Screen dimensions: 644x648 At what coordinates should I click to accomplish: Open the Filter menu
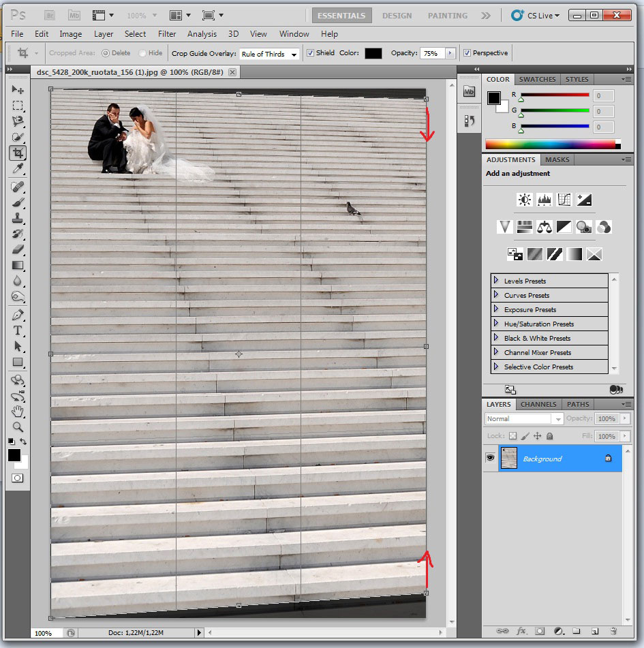166,34
